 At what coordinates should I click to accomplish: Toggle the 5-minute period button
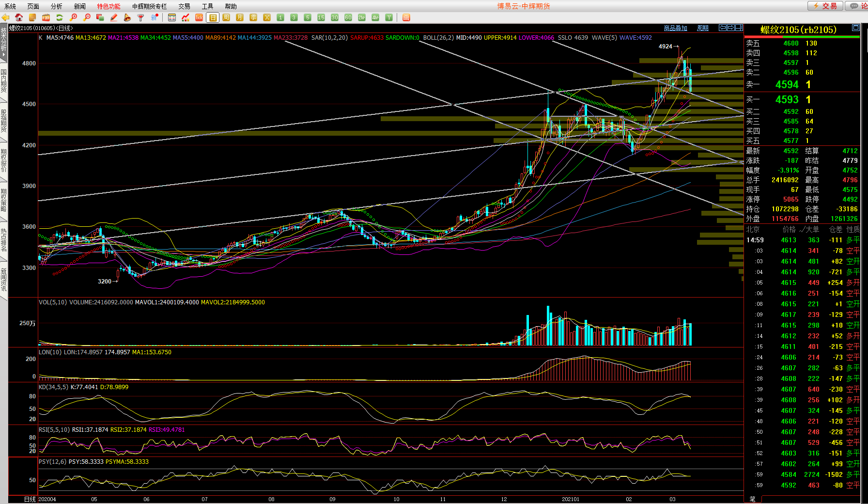pyautogui.click(x=308, y=17)
